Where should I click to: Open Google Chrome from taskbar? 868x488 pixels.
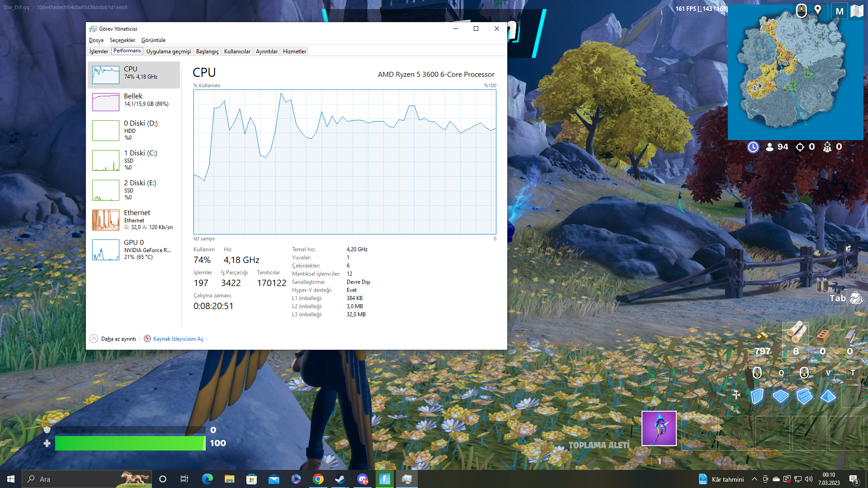(x=318, y=479)
